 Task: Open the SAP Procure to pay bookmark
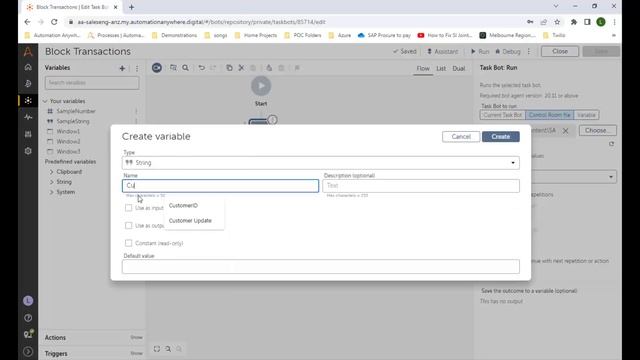(384, 36)
